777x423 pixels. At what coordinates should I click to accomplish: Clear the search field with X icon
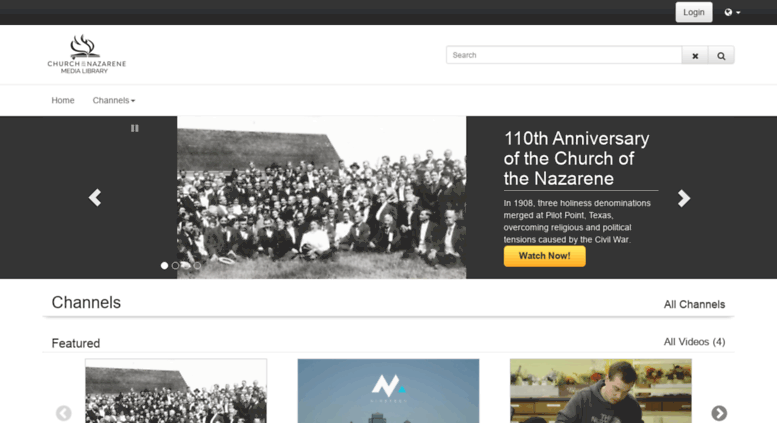695,55
